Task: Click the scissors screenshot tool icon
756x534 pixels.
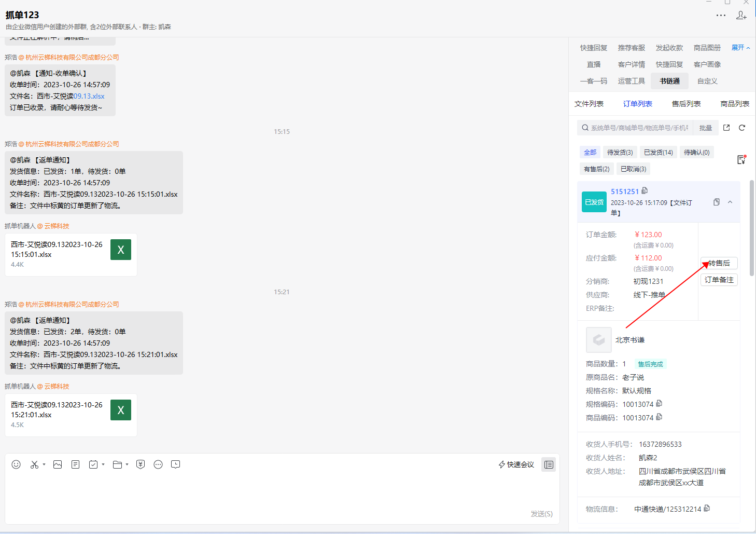Action: pyautogui.click(x=34, y=464)
